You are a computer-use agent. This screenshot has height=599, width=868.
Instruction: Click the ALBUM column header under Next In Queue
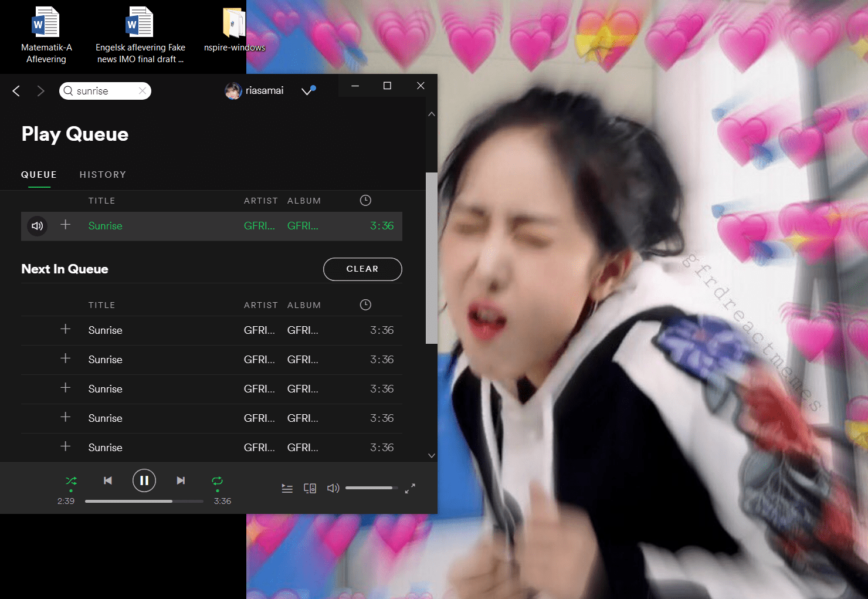(x=304, y=305)
